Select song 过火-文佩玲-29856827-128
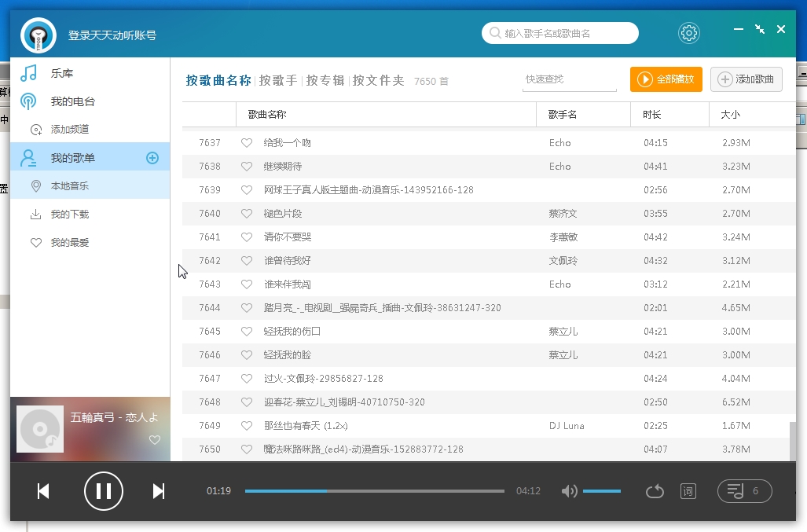Image resolution: width=807 pixels, height=532 pixels. coord(489,379)
